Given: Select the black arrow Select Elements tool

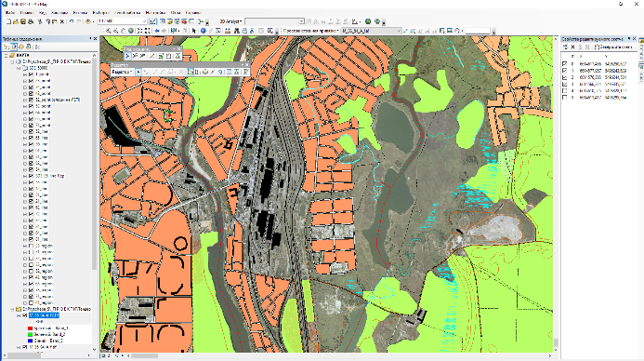Looking at the screenshot, I should click(194, 31).
